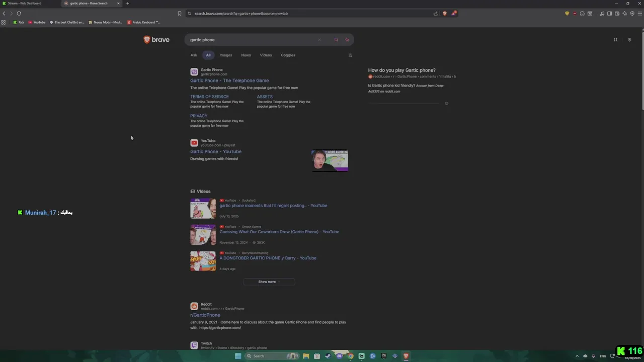The height and width of the screenshot is (362, 644).
Task: Select the Ask search tab
Action: pos(194,55)
